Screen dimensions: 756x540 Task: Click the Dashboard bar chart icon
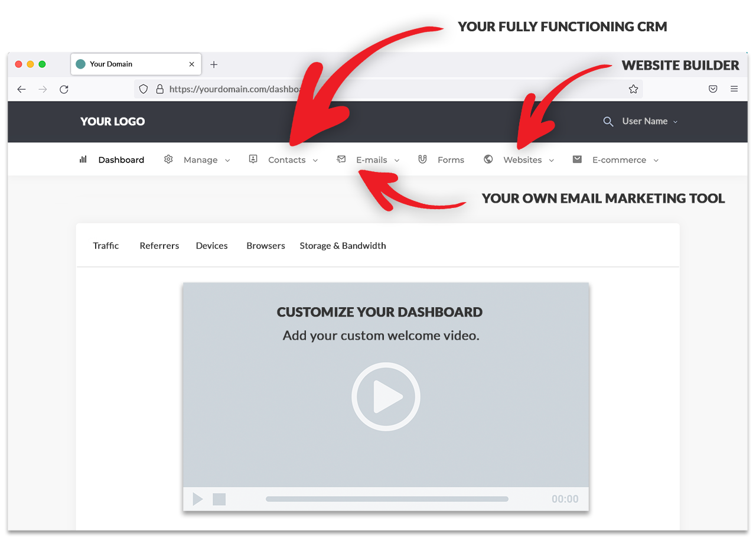click(x=83, y=160)
